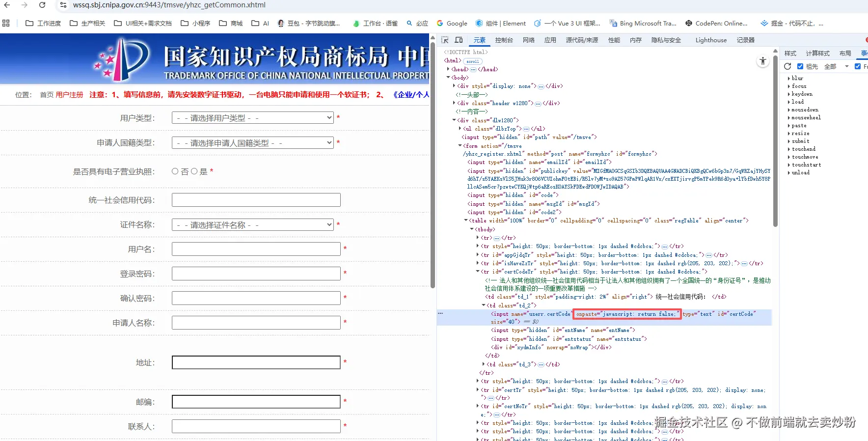The image size is (868, 441).
Task: Toggle the device toolbar emulation icon
Action: tap(459, 40)
